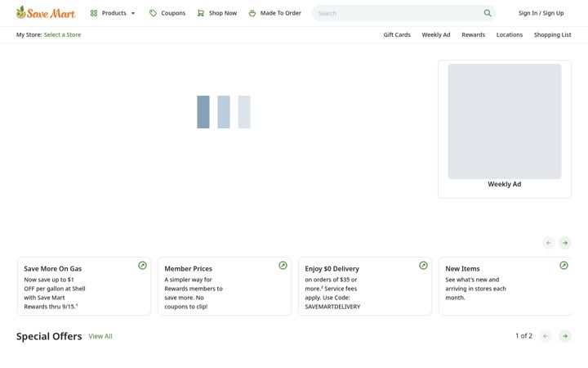The image size is (588, 368).
Task: Advance the promo cards carousel right arrow
Action: [565, 243]
